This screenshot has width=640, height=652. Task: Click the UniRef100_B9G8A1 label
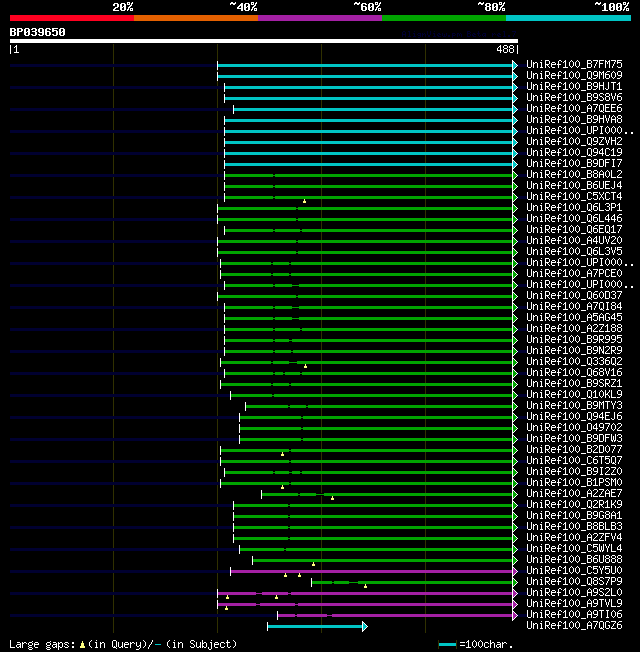coord(574,516)
